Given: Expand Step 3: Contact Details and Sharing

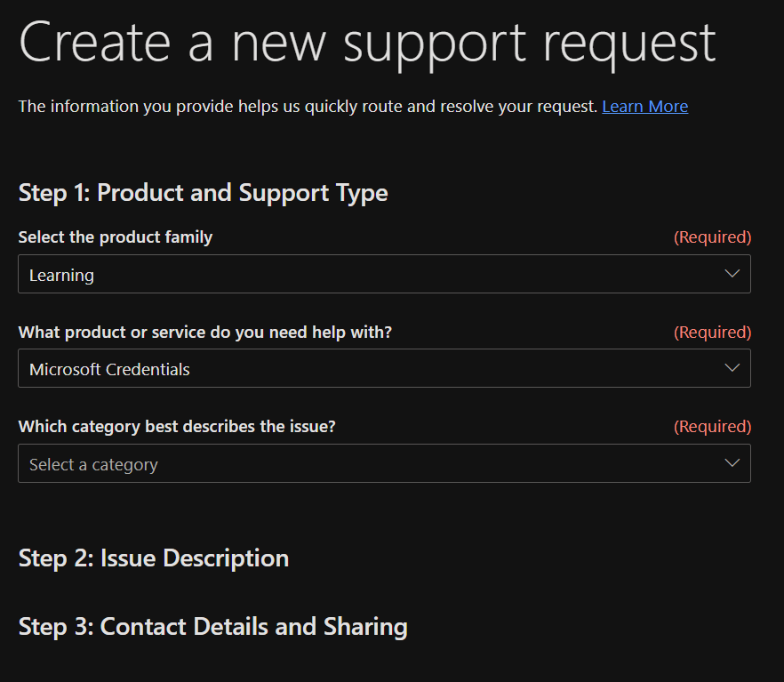Looking at the screenshot, I should tap(212, 627).
